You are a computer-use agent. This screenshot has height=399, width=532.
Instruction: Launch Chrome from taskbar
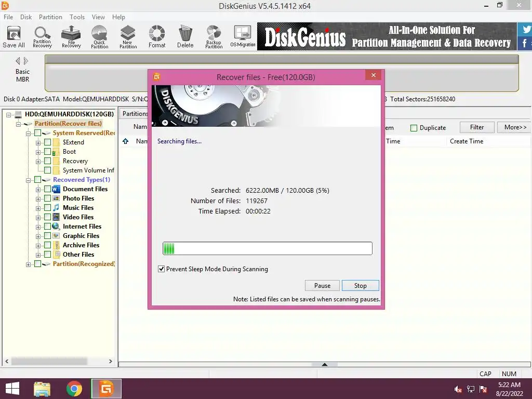[x=74, y=389]
